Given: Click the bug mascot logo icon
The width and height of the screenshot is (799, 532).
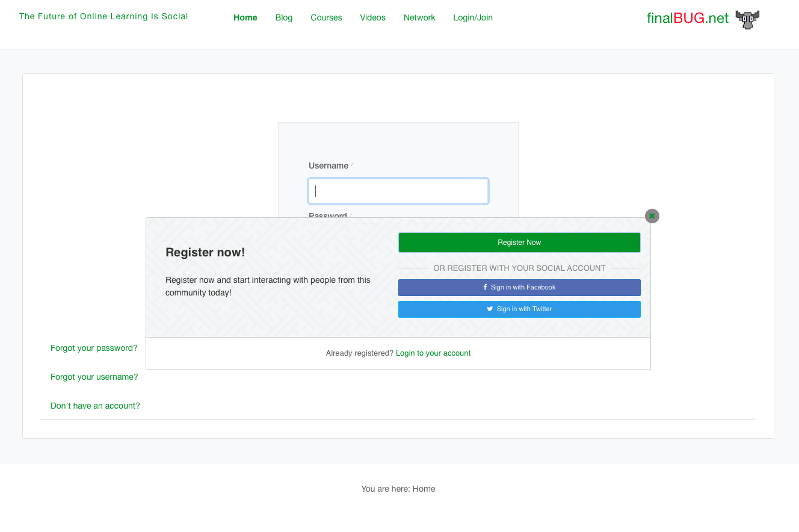Looking at the screenshot, I should [x=747, y=19].
